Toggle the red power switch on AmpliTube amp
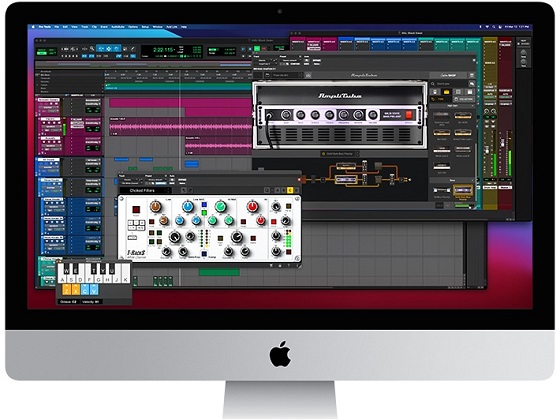 tap(409, 115)
